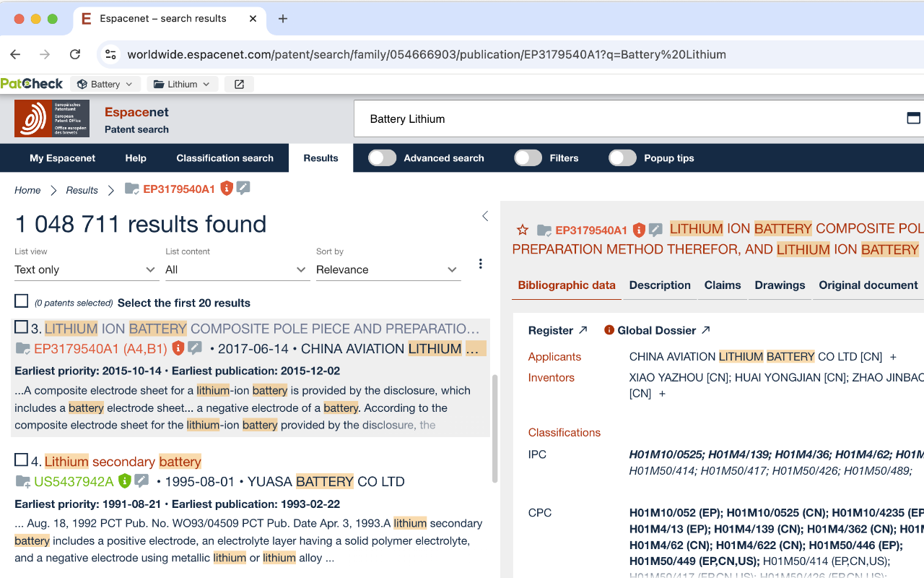The height and width of the screenshot is (578, 924).
Task: Open US5437942A patent link
Action: [74, 482]
